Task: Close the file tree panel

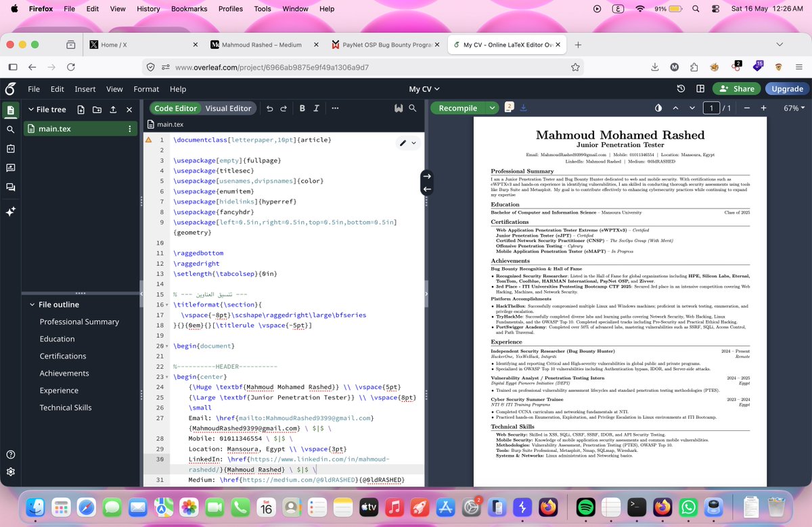Action: point(128,110)
